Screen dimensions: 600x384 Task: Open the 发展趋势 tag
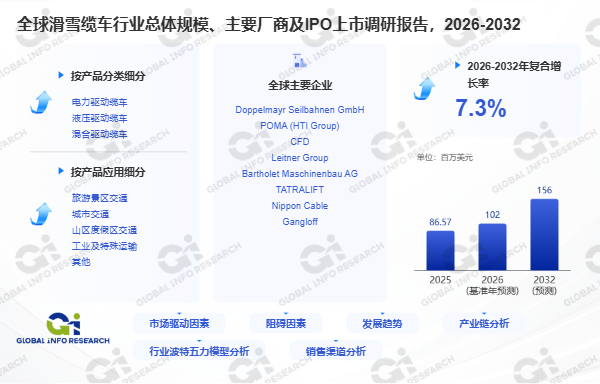(382, 324)
